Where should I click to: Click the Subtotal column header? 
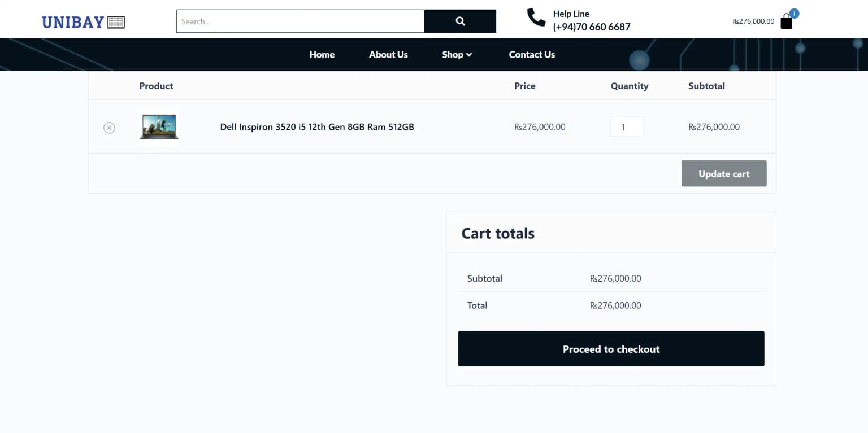click(x=706, y=86)
